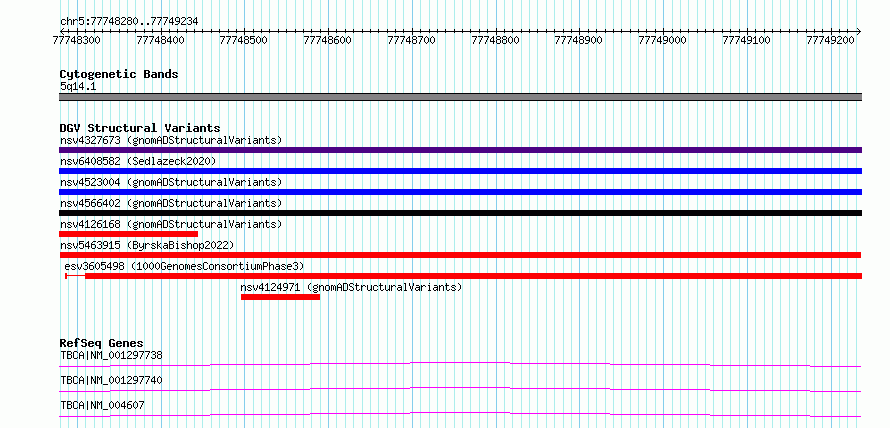
Task: Select the gray 5q14.1 cytogenetic band bar
Action: click(x=460, y=97)
